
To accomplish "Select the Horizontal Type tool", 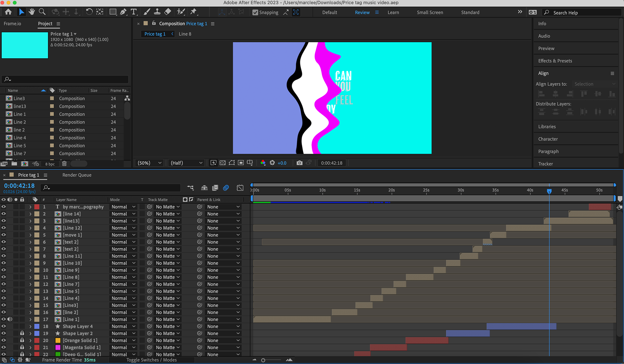I will point(134,12).
